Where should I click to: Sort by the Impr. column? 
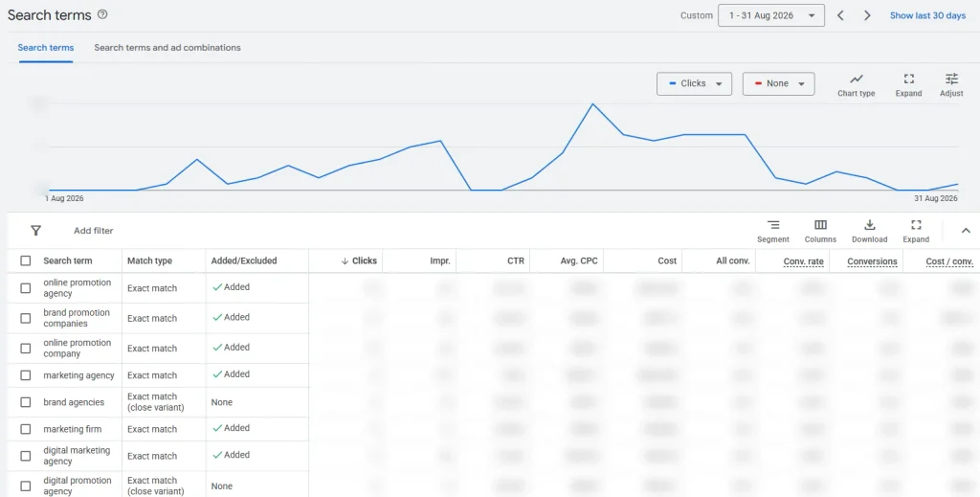coord(440,260)
